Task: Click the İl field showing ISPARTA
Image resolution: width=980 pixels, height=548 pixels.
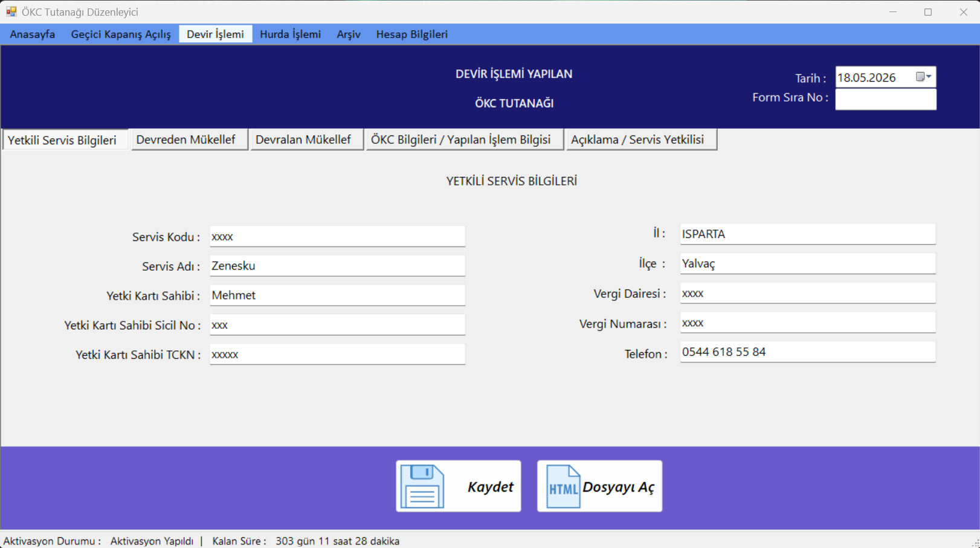Action: coord(808,234)
